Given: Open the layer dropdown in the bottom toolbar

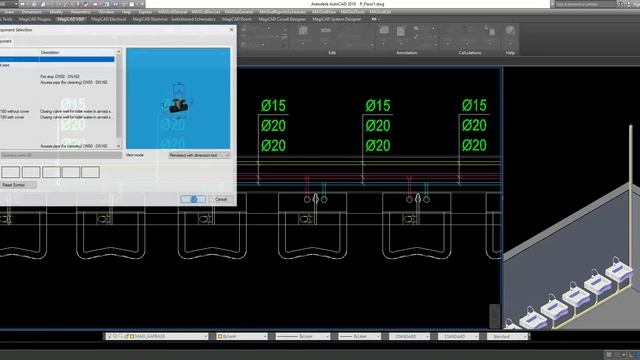Looking at the screenshot, I should tap(157, 336).
